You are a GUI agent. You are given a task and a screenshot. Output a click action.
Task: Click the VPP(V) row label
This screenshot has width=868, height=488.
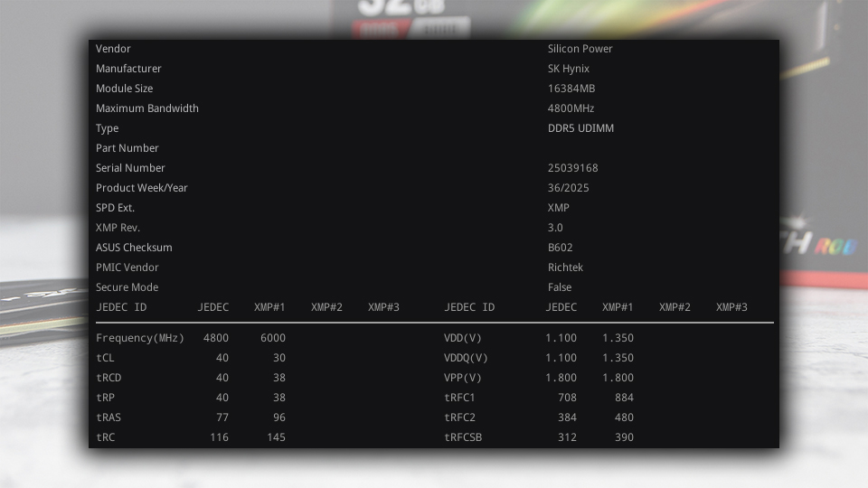pyautogui.click(x=463, y=378)
